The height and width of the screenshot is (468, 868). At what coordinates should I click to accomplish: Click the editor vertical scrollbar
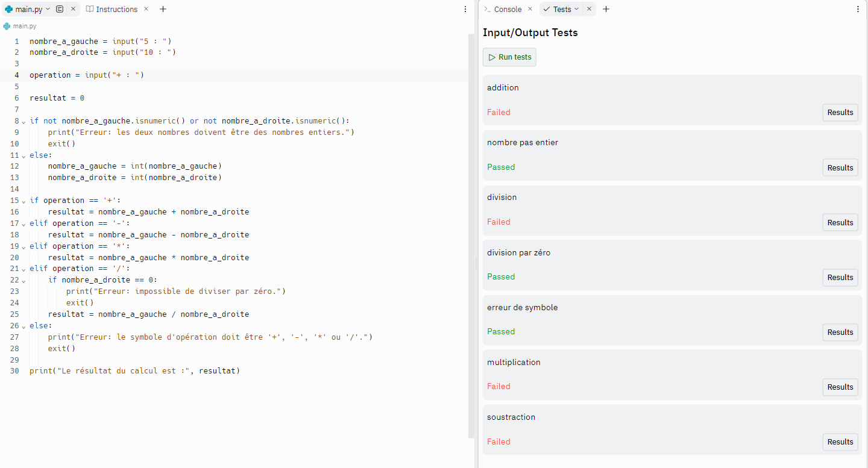pos(471,235)
